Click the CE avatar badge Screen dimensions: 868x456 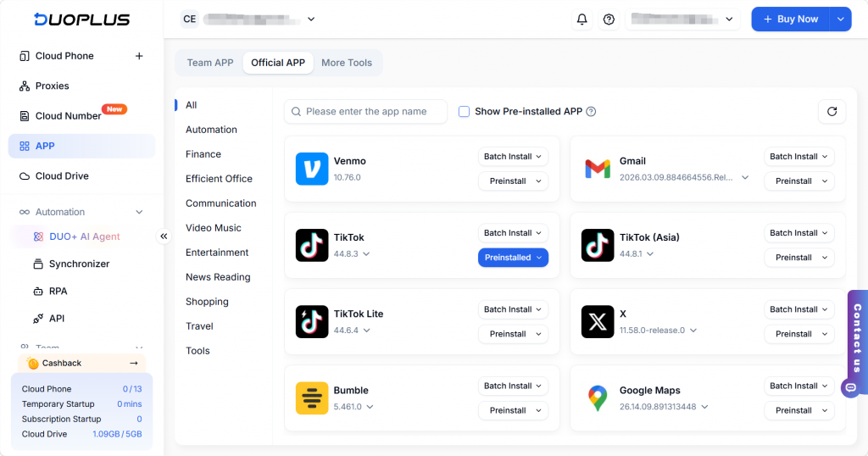point(189,19)
